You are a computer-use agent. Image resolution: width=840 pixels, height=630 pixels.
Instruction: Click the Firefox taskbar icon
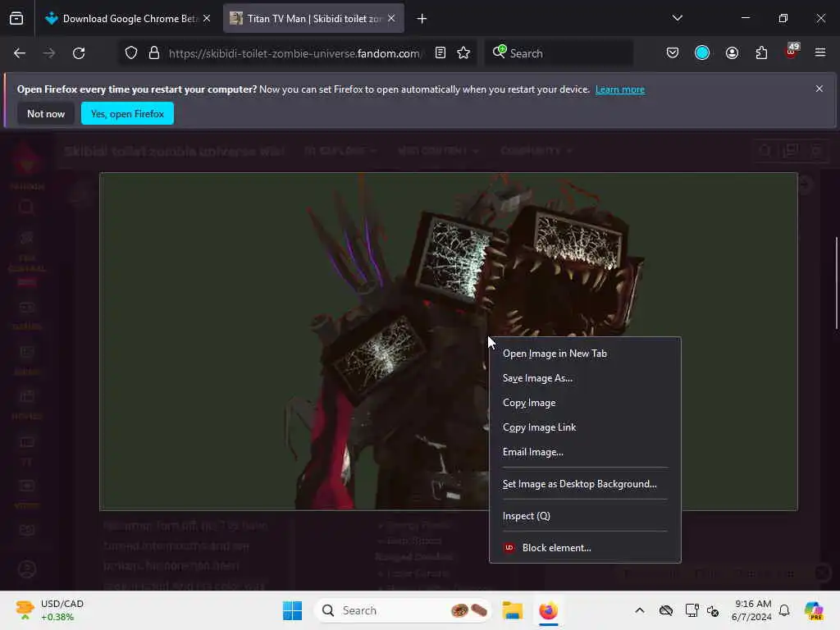549,610
